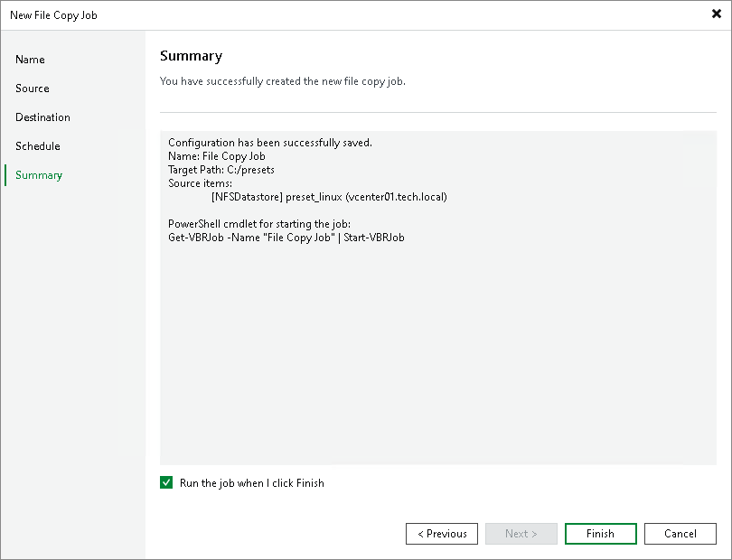Click the '[NFSDatastore] preset_linux' source entry
Image resolution: width=732 pixels, height=560 pixels.
(329, 197)
